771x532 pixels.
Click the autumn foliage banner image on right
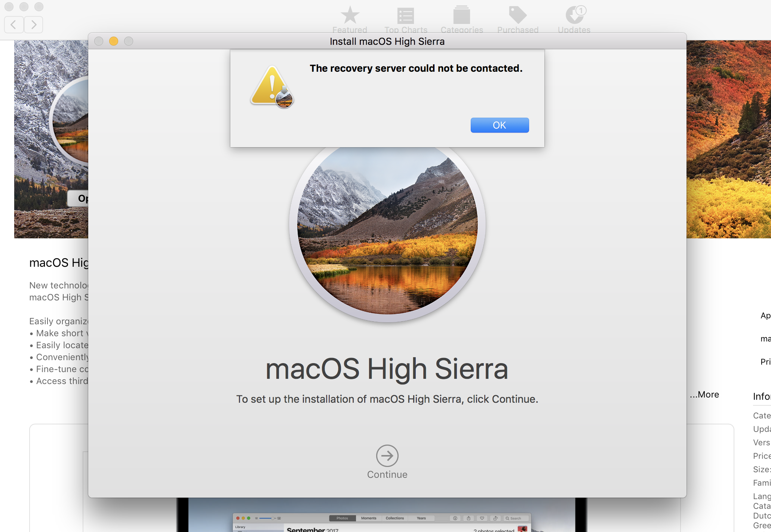click(728, 139)
